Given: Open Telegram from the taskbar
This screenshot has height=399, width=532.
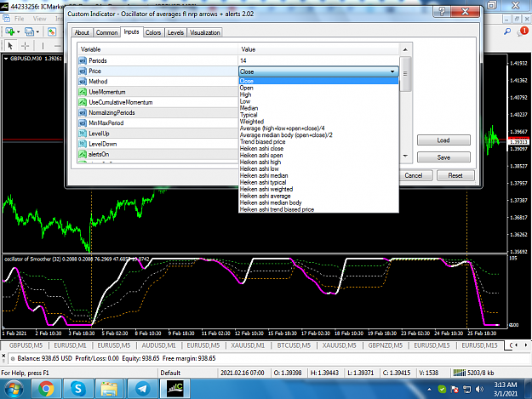Looking at the screenshot, I should coord(142,389).
